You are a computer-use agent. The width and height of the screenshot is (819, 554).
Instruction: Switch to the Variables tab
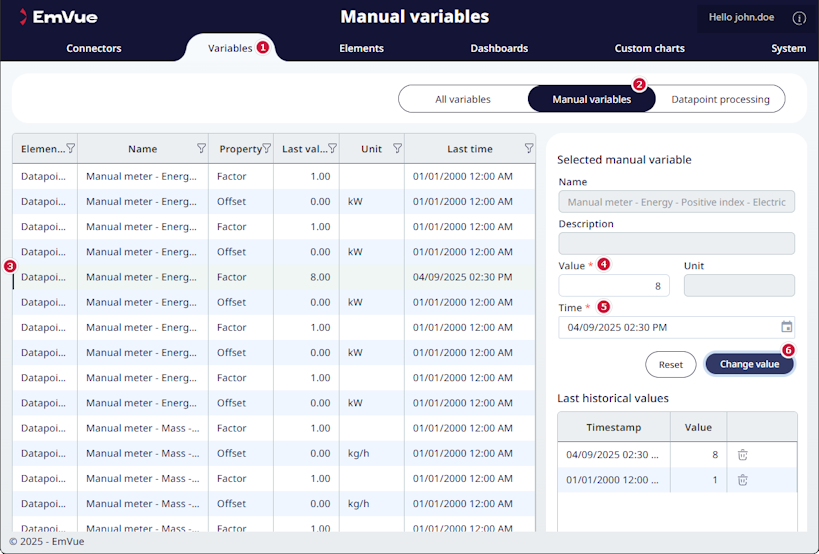tap(230, 48)
